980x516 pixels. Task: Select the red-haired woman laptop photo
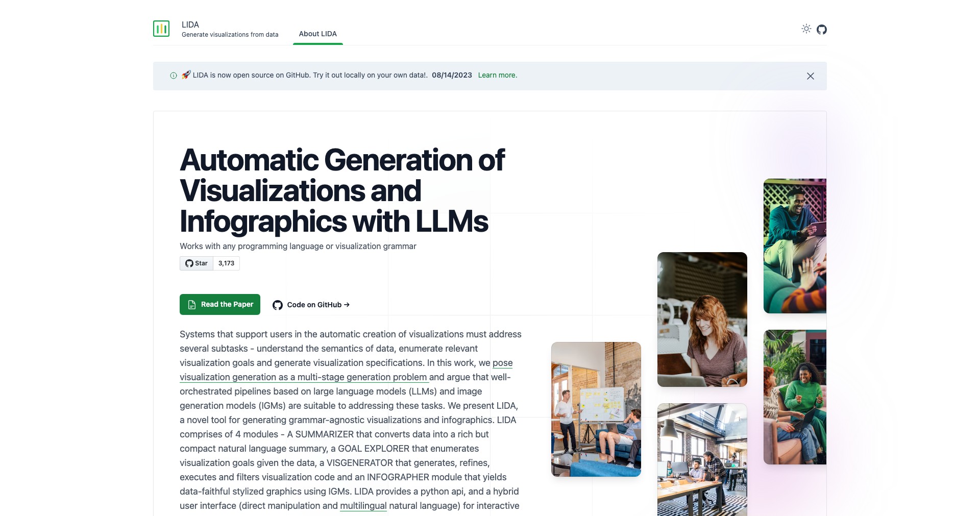tap(702, 320)
